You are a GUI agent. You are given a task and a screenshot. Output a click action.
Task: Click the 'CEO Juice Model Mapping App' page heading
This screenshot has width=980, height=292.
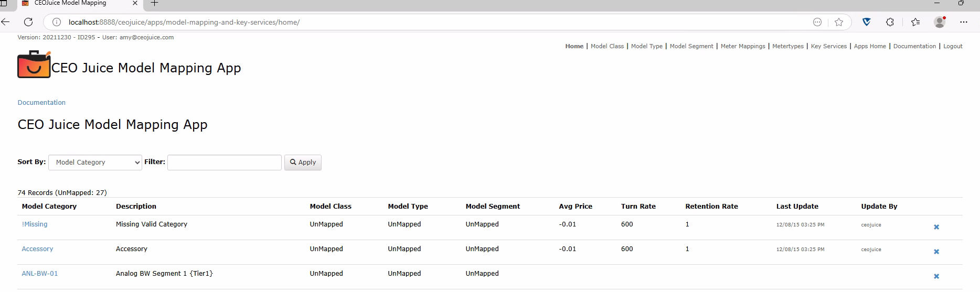pos(112,125)
